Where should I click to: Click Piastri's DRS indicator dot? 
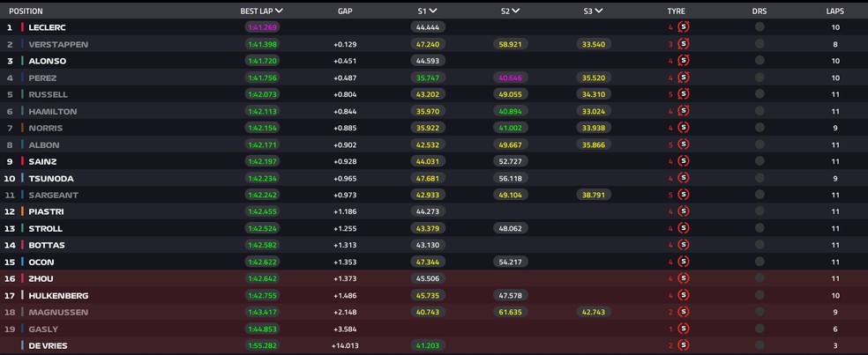pyautogui.click(x=759, y=211)
